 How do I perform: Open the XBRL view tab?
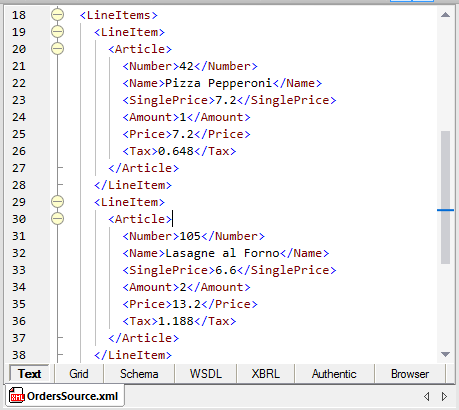[x=266, y=374]
